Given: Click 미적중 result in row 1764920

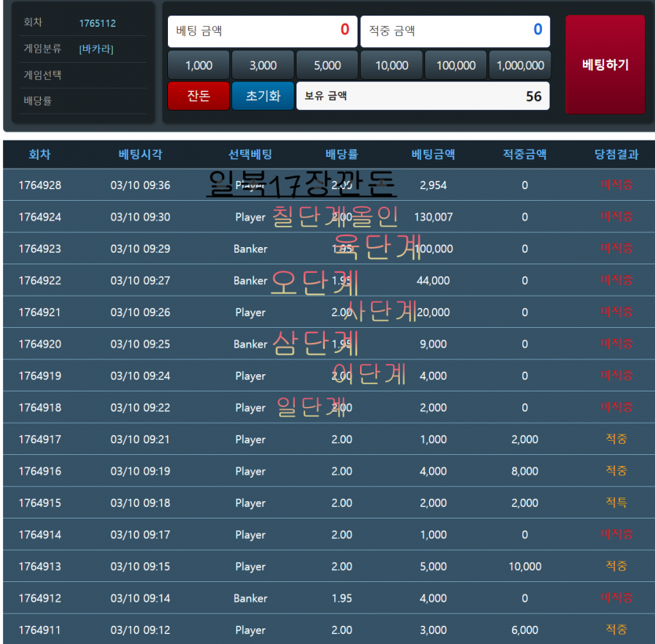Looking at the screenshot, I should pyautogui.click(x=617, y=344).
